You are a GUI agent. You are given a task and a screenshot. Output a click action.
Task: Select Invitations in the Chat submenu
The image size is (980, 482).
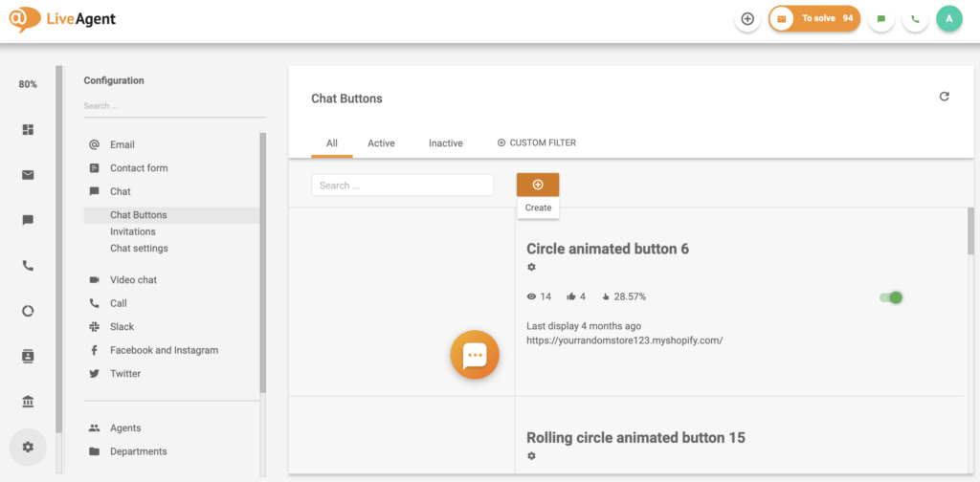[x=133, y=231]
